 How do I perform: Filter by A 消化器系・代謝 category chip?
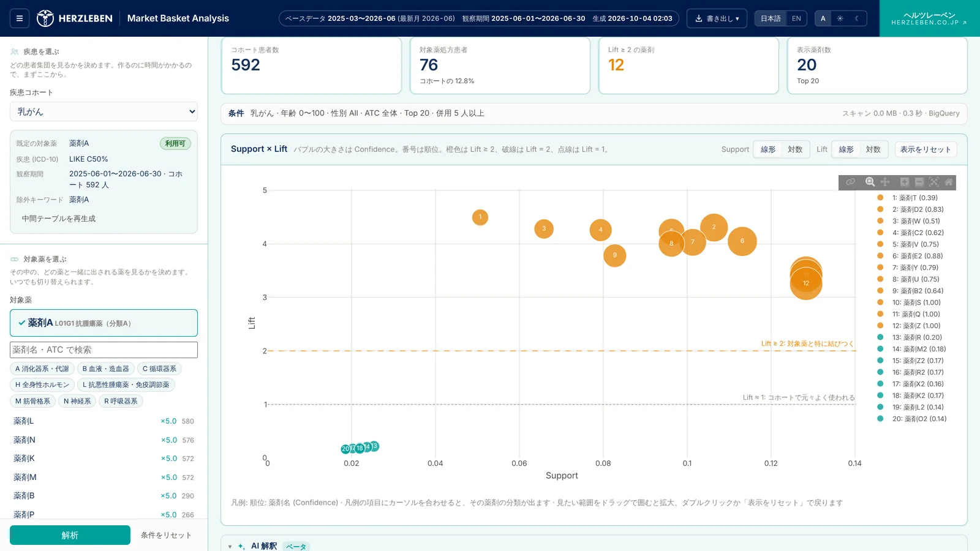click(42, 369)
